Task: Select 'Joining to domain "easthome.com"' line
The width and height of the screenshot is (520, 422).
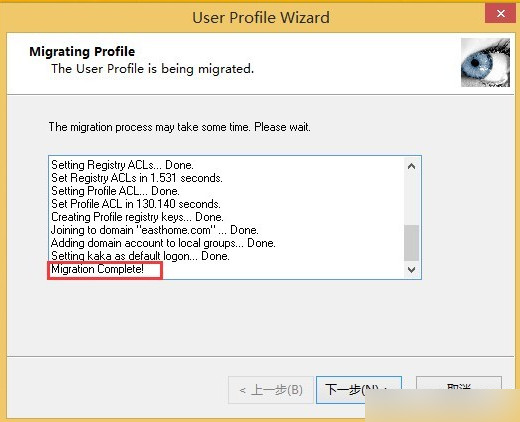Action: [155, 230]
